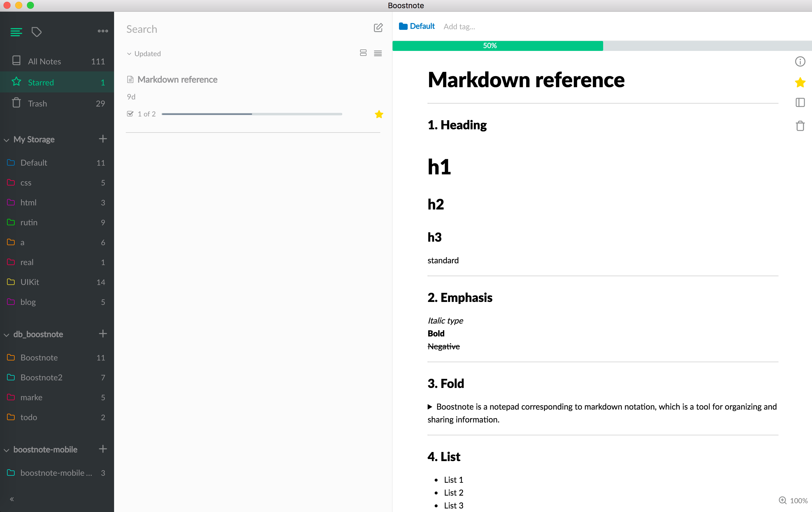Open the Default folder in My Storage

coord(57,163)
